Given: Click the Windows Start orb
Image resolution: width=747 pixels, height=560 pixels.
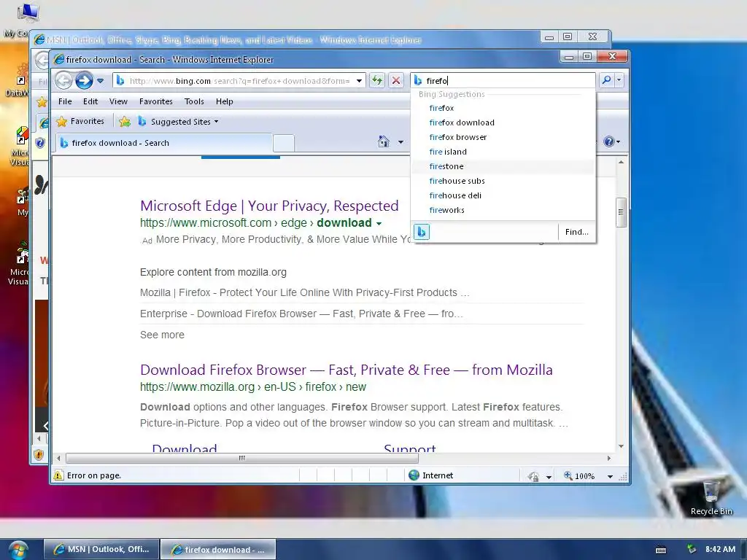Looking at the screenshot, I should pos(18,549).
